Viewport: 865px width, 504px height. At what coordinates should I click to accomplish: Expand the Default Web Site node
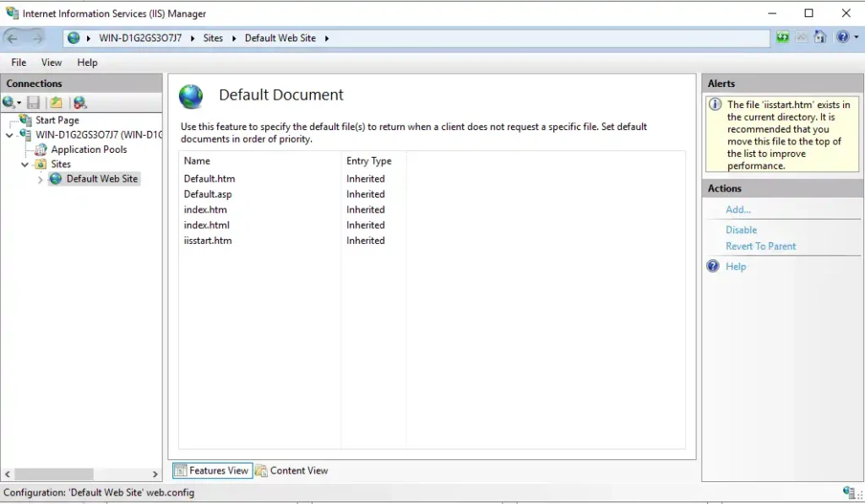pos(41,179)
